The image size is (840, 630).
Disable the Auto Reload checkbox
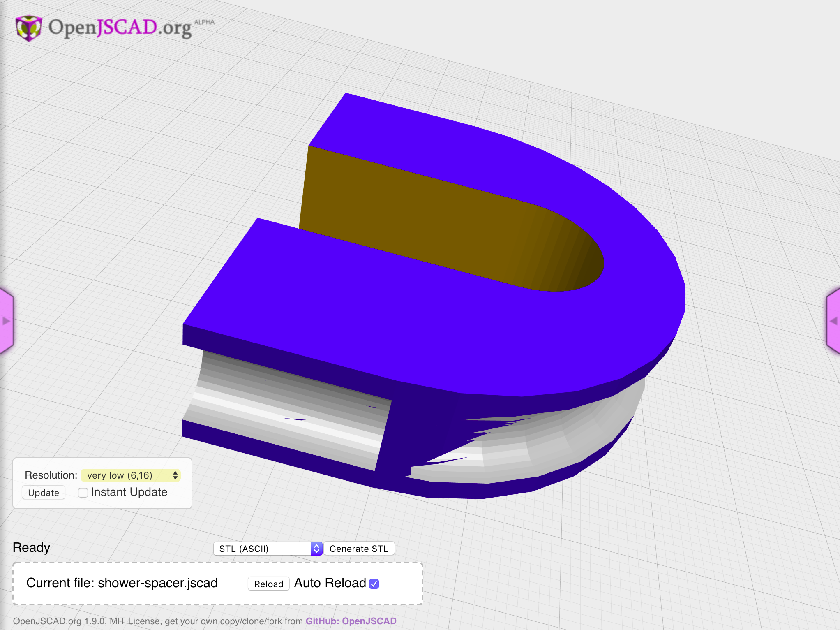pyautogui.click(x=373, y=584)
